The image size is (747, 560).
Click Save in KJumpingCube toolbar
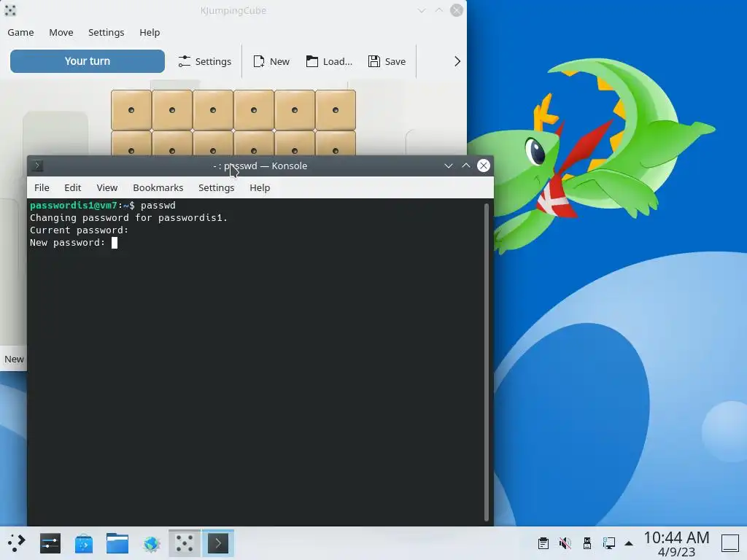(x=387, y=61)
